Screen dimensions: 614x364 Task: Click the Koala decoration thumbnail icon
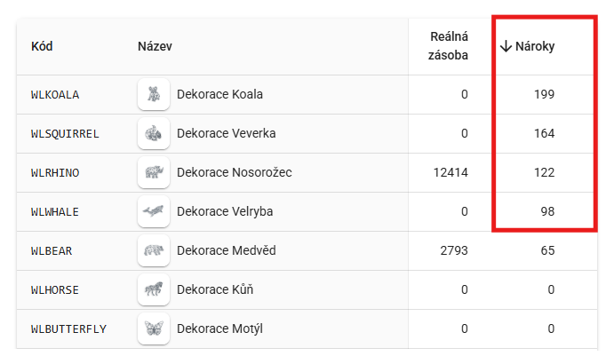pyautogui.click(x=154, y=94)
